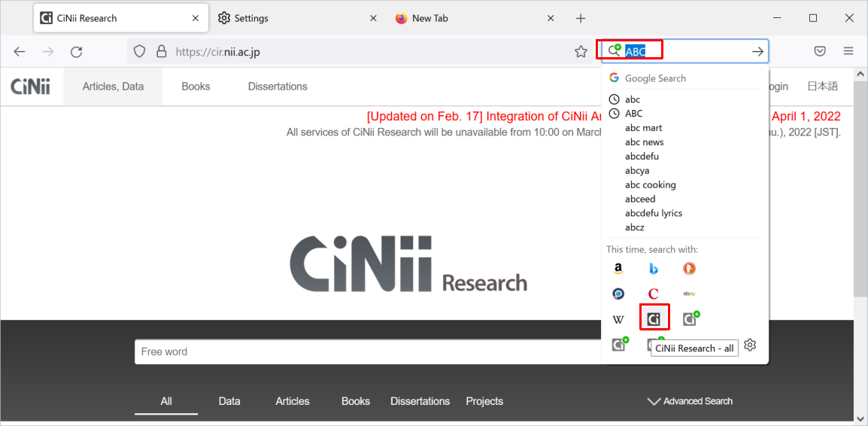The height and width of the screenshot is (426, 868).
Task: Switch to the New Tab tab
Action: click(476, 18)
